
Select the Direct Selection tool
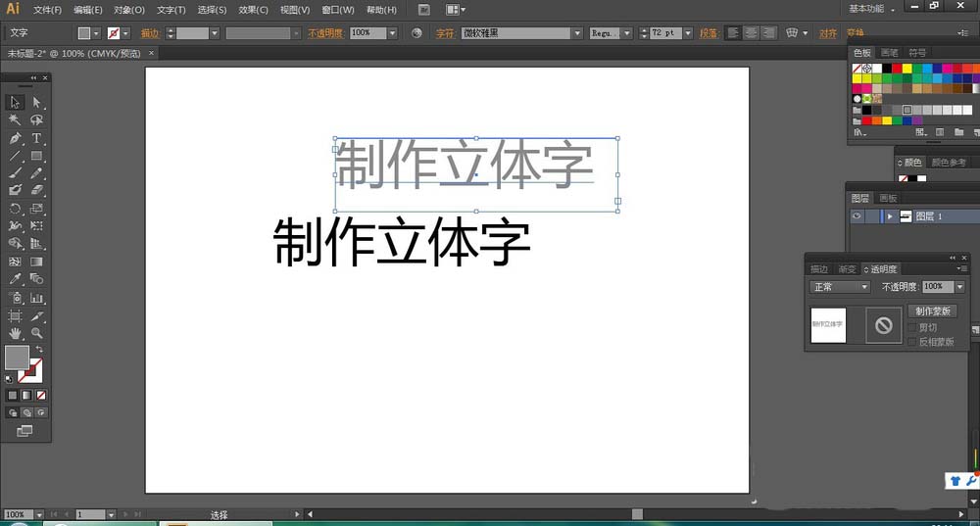click(x=36, y=102)
